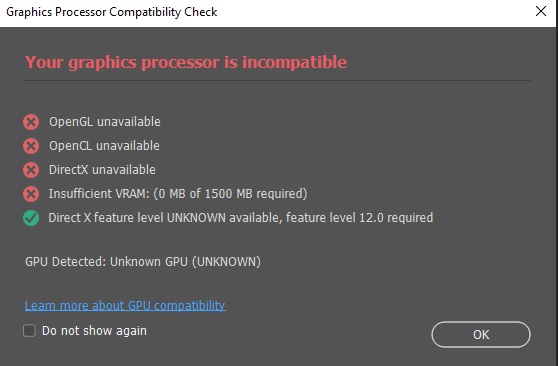Select the 'OpenGL unavailable' status line
The image size is (558, 366).
105,122
